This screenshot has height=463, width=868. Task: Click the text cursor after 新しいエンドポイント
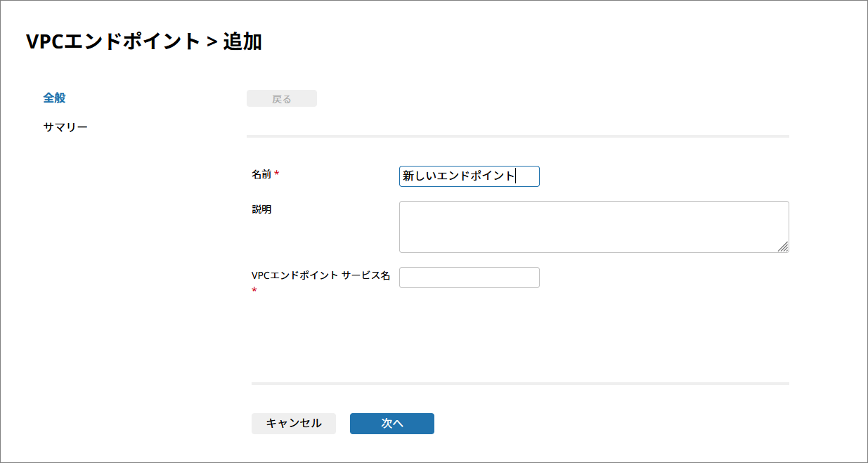(x=516, y=176)
